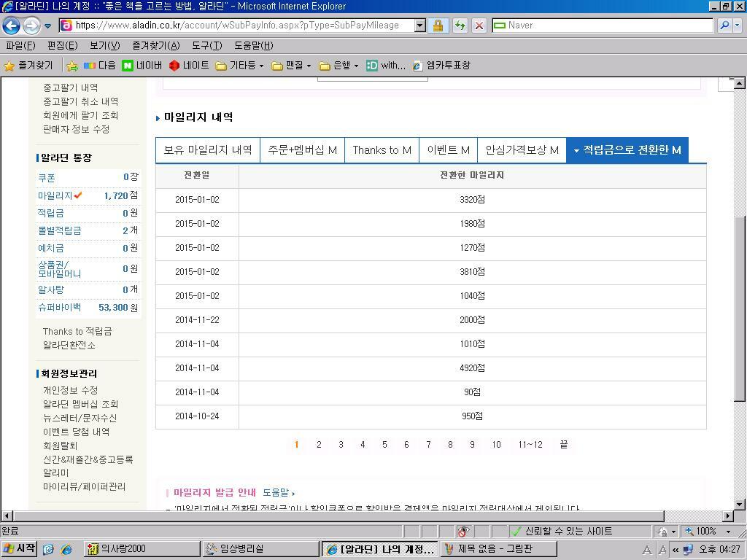
Task: Expand the 은행 favorites folder
Action: (x=338, y=66)
